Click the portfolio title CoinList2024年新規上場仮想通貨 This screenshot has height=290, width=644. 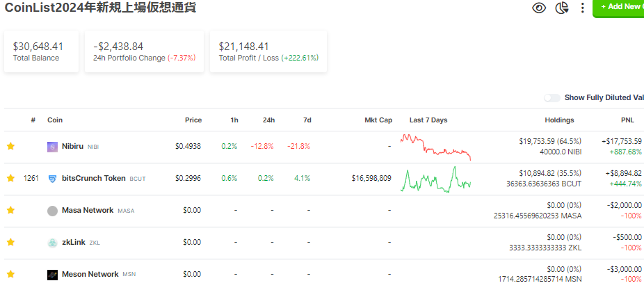tap(100, 8)
